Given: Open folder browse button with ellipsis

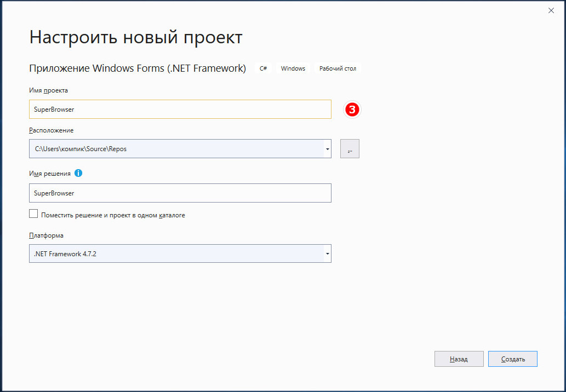Looking at the screenshot, I should click(350, 148).
